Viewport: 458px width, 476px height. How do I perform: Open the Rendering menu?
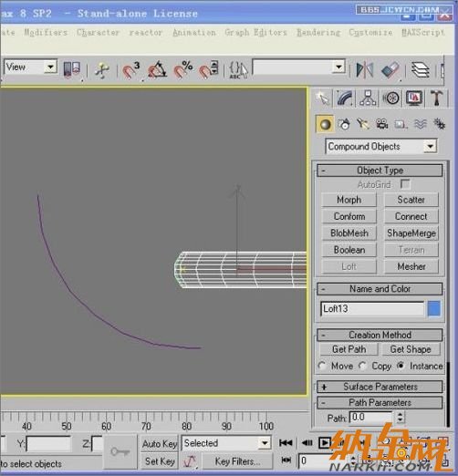click(x=318, y=32)
